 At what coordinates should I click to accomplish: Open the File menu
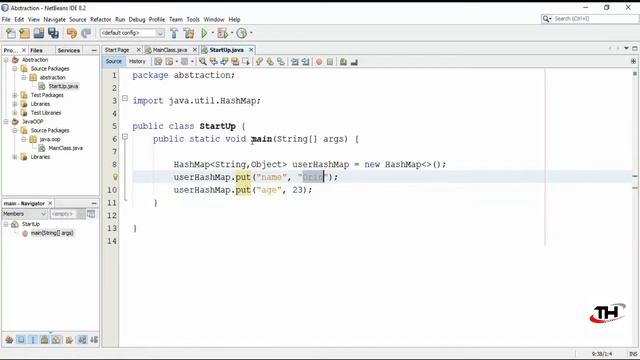pos(6,19)
